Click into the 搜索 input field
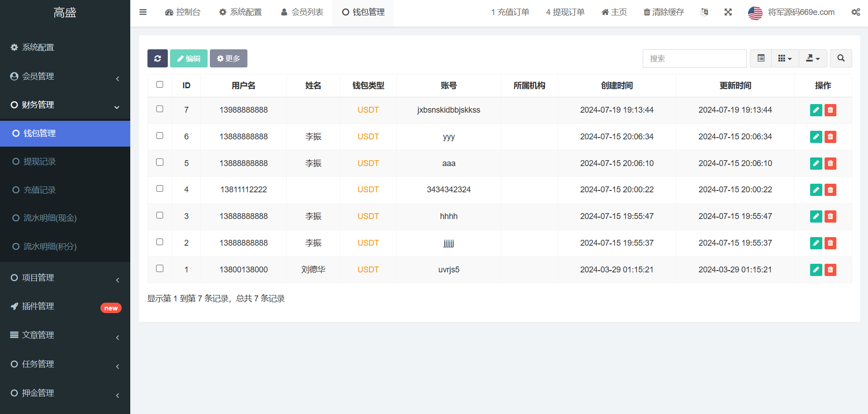The height and width of the screenshot is (414, 868). 694,58
